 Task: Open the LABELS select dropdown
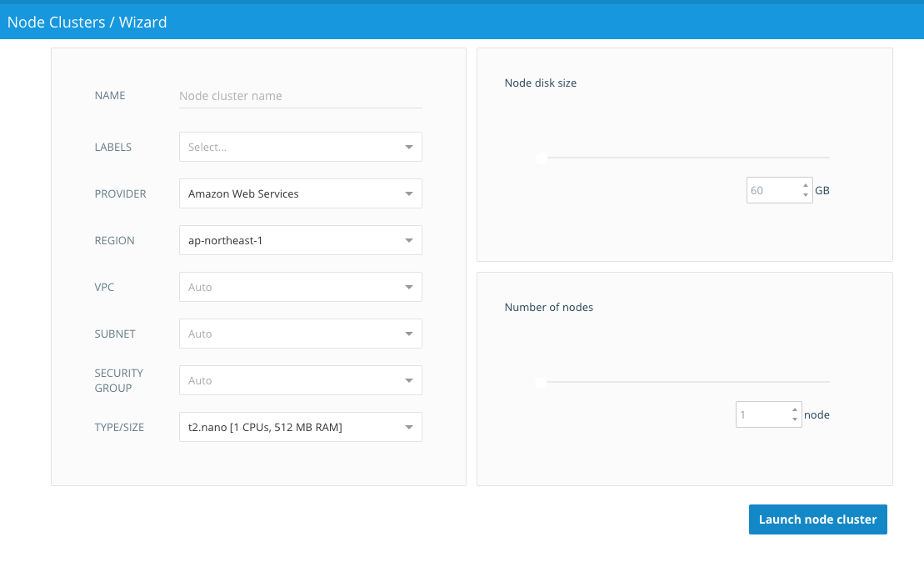[x=301, y=147]
